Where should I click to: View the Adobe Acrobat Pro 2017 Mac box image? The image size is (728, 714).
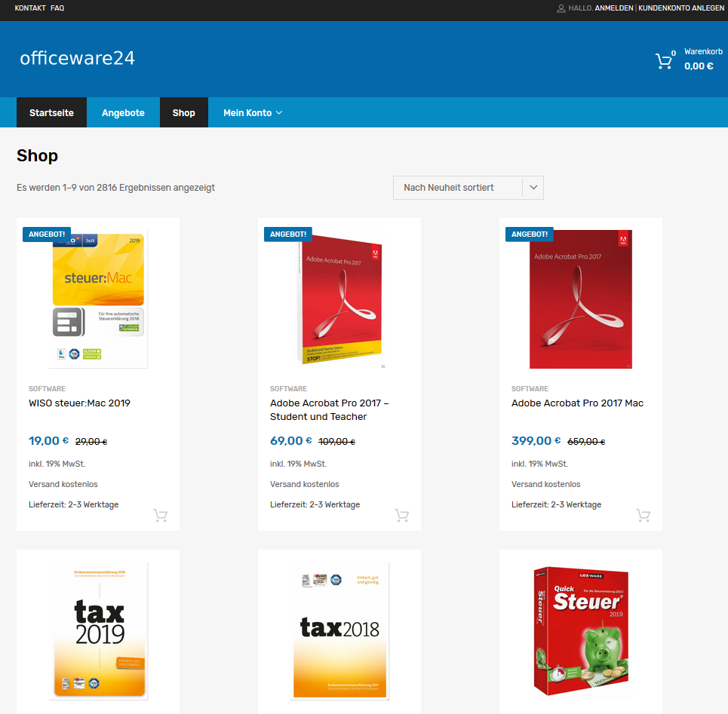coord(581,299)
